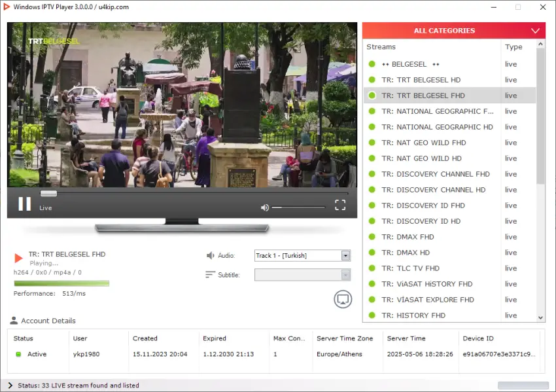556x392 pixels.
Task: Click scroll down arrow in streams list
Action: (x=540, y=317)
